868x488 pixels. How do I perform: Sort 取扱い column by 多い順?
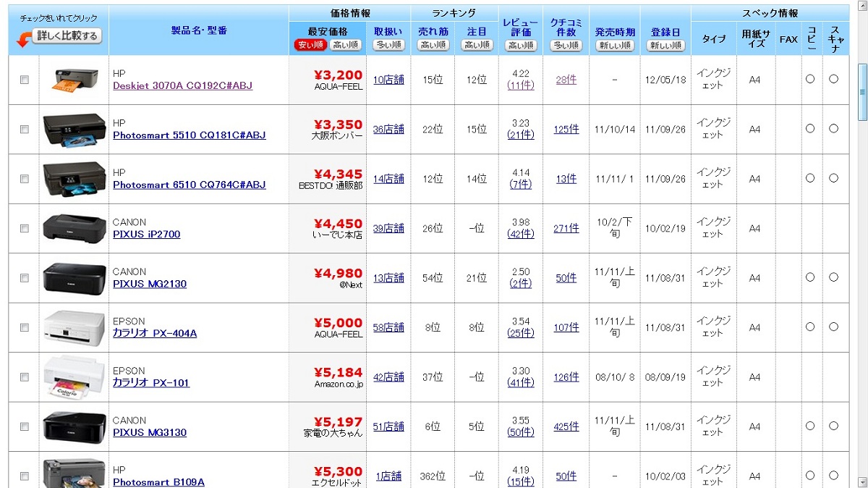coord(388,45)
